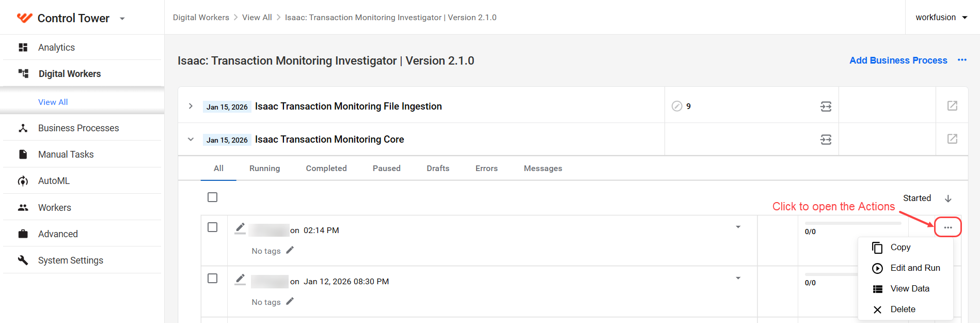Choose View Data from Actions menu
This screenshot has width=980, height=323.
pos(906,289)
